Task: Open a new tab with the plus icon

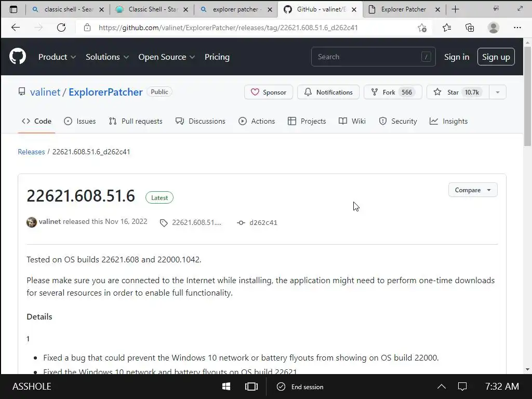Action: [x=455, y=9]
